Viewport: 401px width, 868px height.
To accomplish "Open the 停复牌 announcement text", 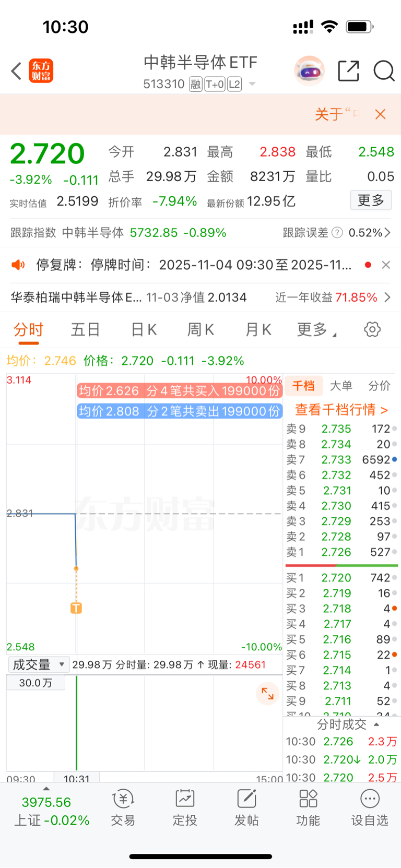I will point(194,265).
